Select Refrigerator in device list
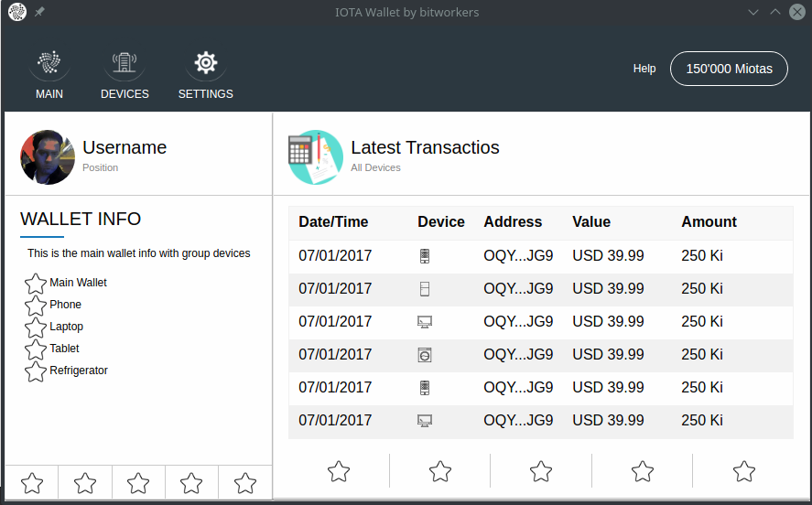 pyautogui.click(x=79, y=371)
